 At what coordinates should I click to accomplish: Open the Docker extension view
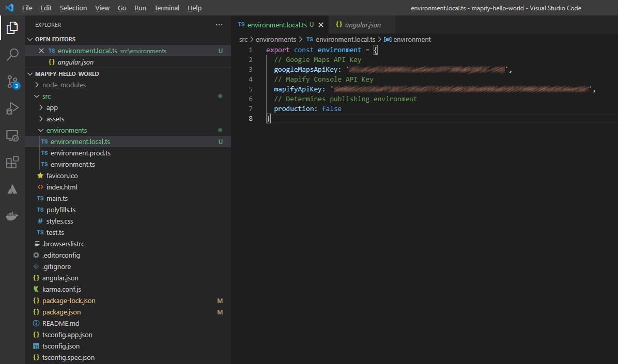click(12, 216)
